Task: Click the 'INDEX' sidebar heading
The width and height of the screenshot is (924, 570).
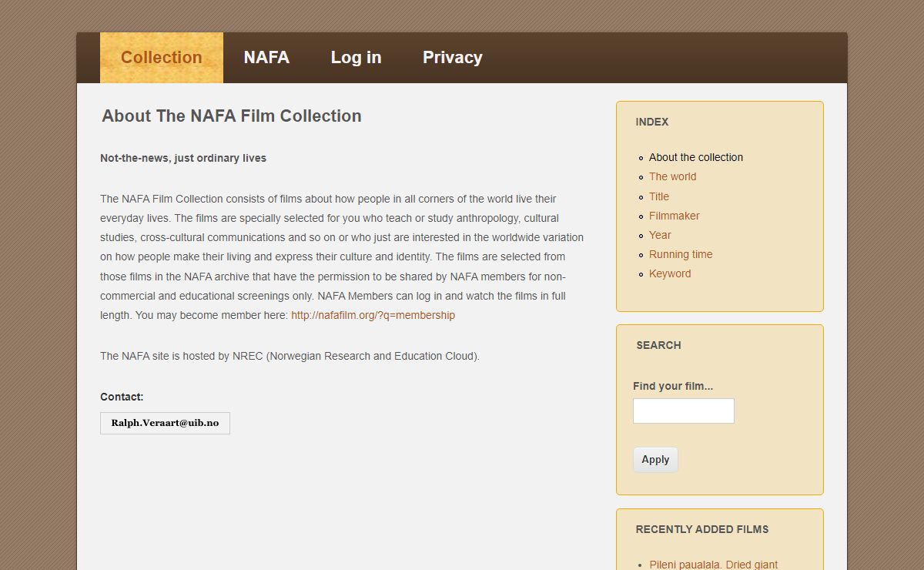Action: tap(652, 122)
